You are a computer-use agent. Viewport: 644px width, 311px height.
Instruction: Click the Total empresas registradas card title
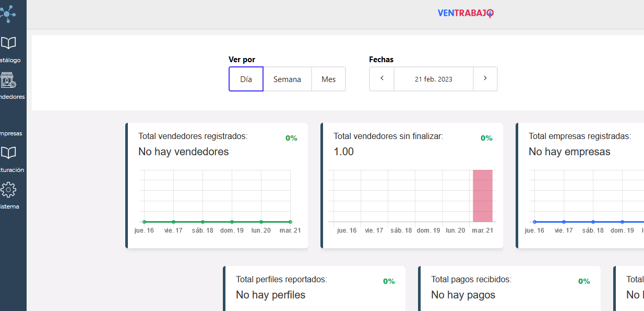click(579, 136)
